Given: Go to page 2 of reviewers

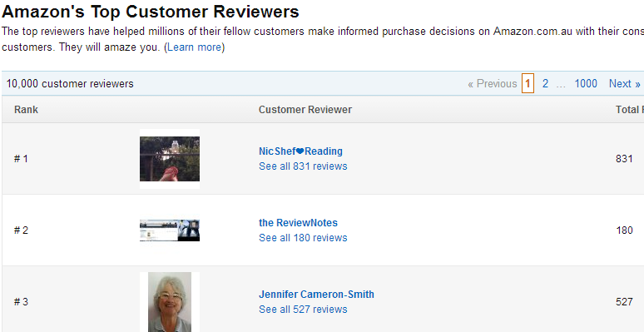Looking at the screenshot, I should pyautogui.click(x=545, y=83).
